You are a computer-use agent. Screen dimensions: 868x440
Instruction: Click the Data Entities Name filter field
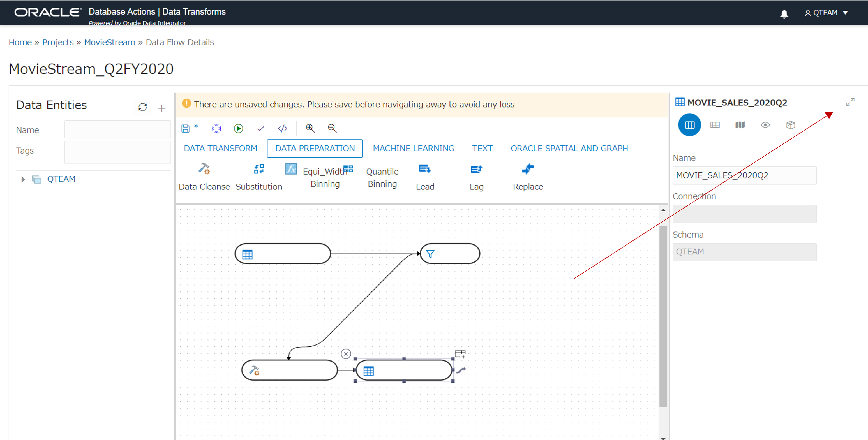tap(117, 130)
